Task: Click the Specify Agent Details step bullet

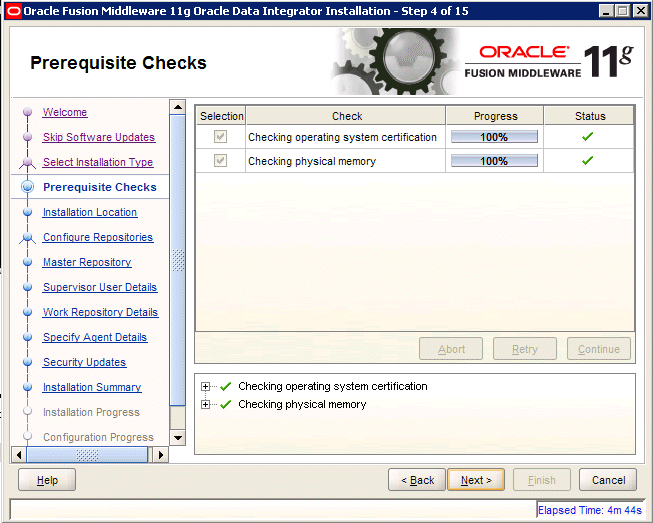Action: pos(27,337)
